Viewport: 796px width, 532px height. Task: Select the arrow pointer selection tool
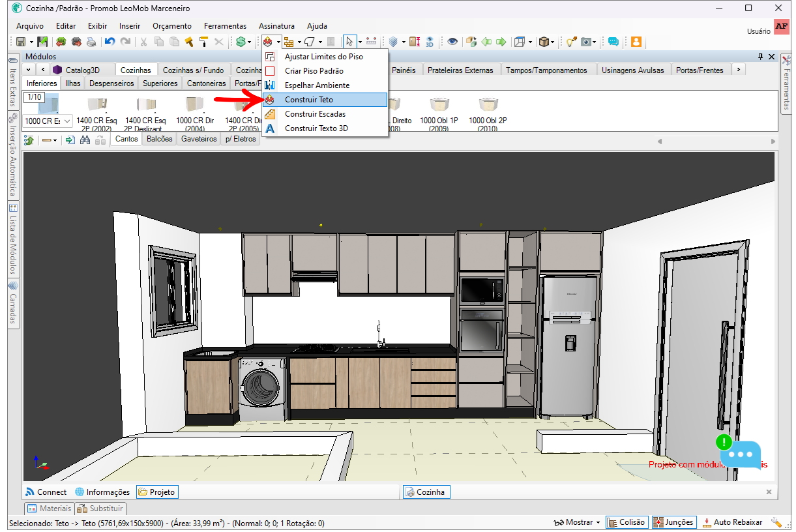349,42
